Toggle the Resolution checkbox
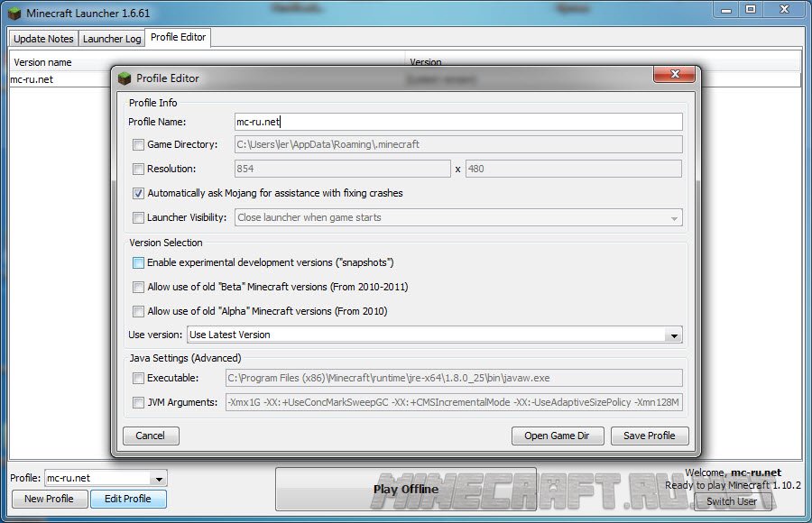This screenshot has height=523, width=812. [138, 169]
